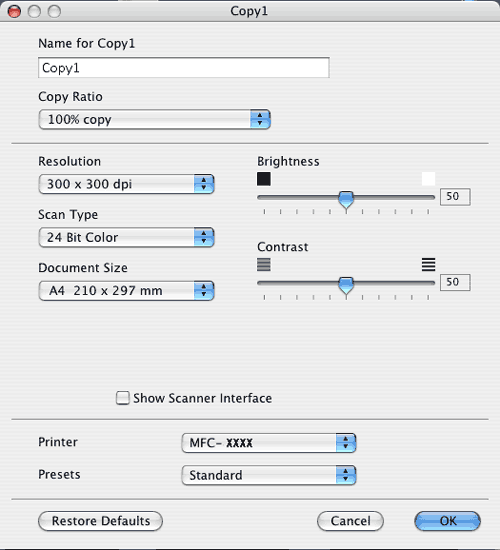Screen dimensions: 500x550
Task: Open the Document Size A4 dropdown
Action: (x=126, y=290)
